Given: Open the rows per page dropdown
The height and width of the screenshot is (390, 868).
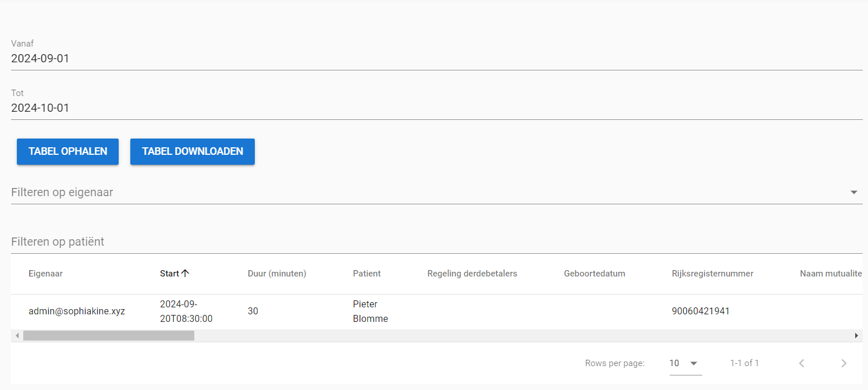Looking at the screenshot, I should pos(685,363).
